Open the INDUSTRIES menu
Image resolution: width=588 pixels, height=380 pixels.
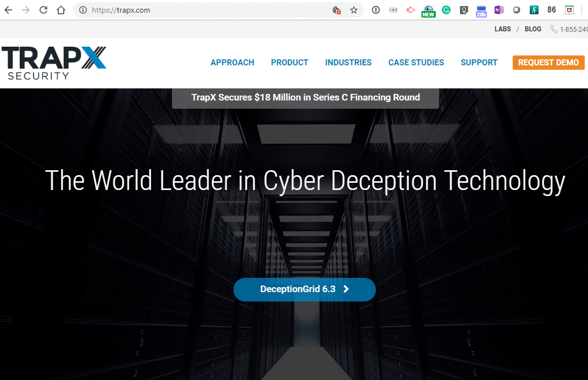coord(348,63)
